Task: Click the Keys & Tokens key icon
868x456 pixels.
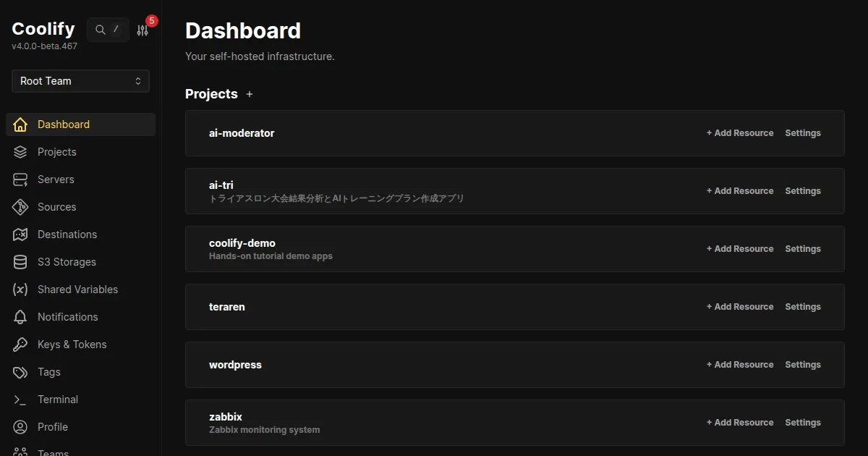Action: 20,345
